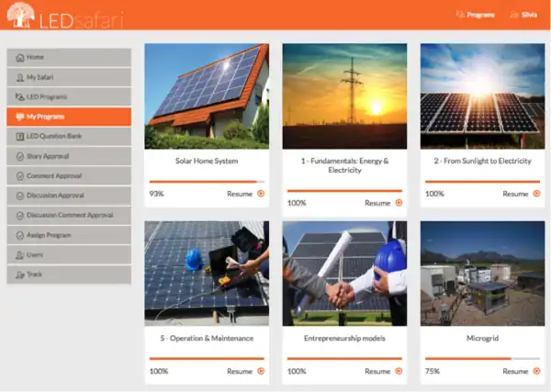Click the LEDsafari tree logo

click(21, 15)
